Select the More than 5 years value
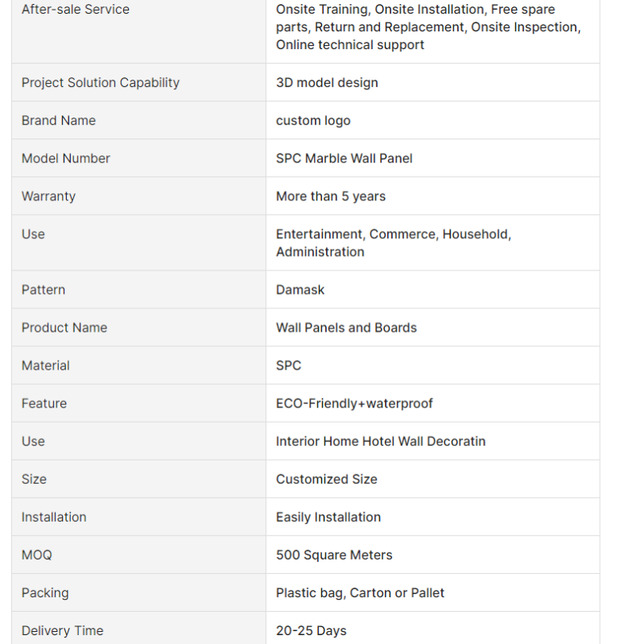Screen dimensions: 644x644 click(331, 196)
